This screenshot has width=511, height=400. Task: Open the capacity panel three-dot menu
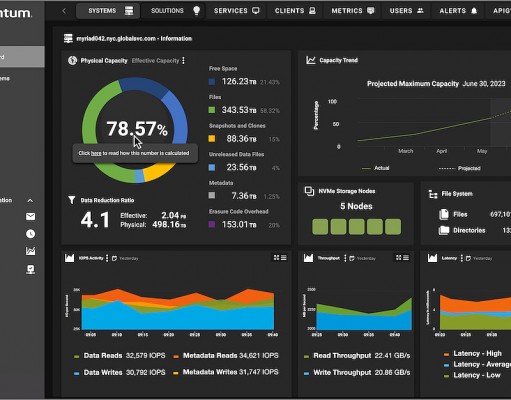(x=183, y=60)
